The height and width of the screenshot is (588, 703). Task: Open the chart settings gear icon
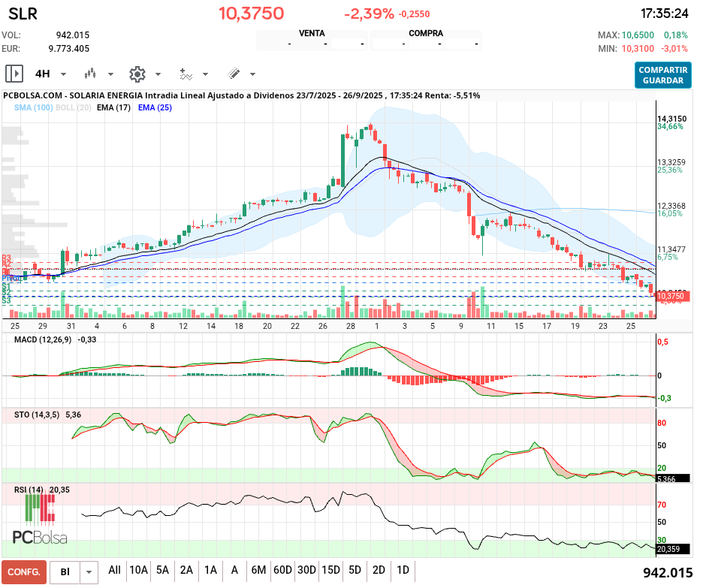[137, 74]
